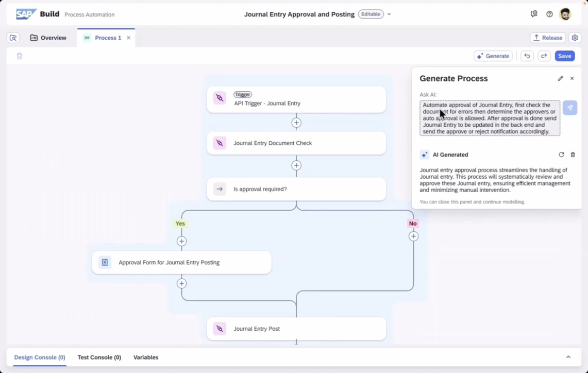The width and height of the screenshot is (588, 373).
Task: Send the Ask AI prompt
Action: click(569, 108)
